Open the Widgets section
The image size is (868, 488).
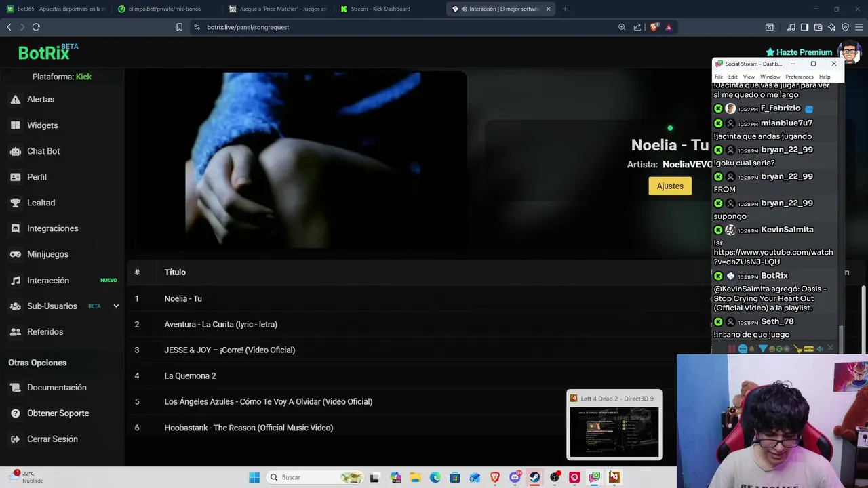(x=42, y=125)
